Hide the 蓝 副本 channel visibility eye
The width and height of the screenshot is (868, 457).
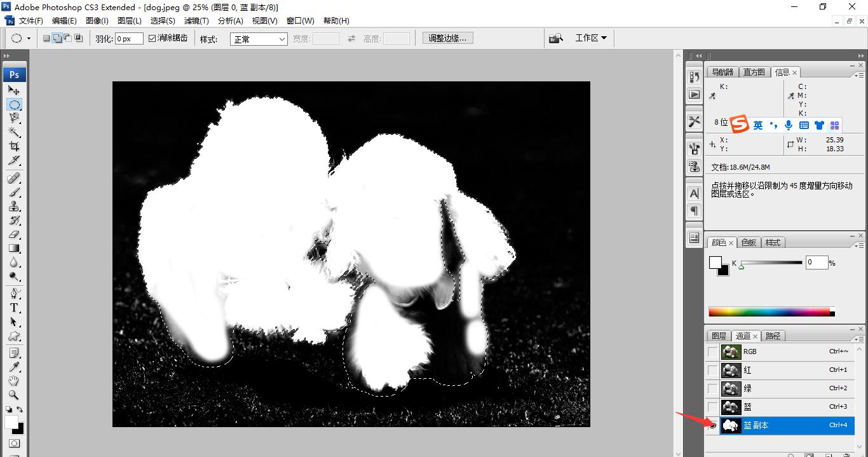click(x=712, y=425)
